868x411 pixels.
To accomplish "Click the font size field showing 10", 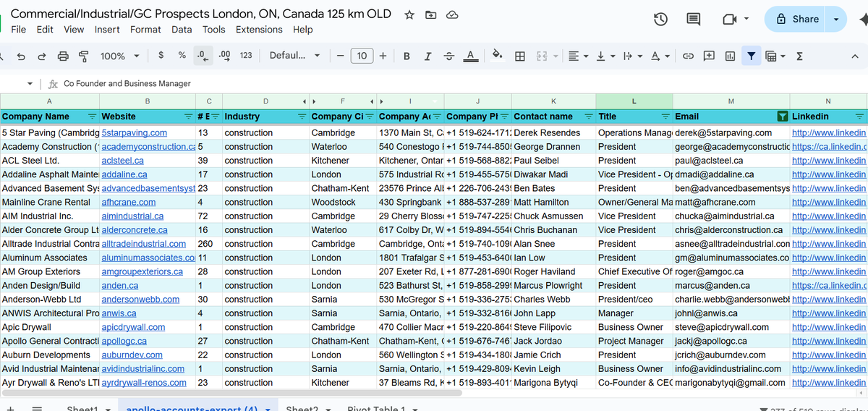I will [x=362, y=56].
